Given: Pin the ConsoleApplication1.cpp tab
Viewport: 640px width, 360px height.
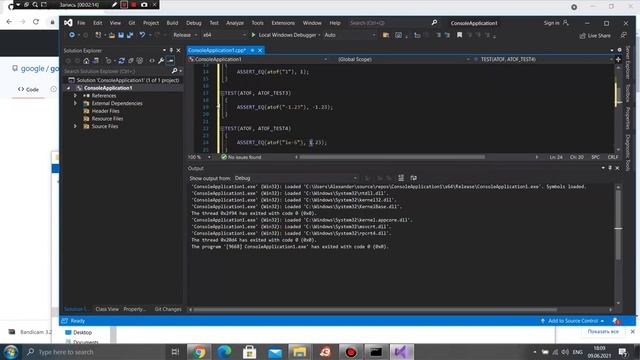Looking at the screenshot, I should tap(252, 50).
